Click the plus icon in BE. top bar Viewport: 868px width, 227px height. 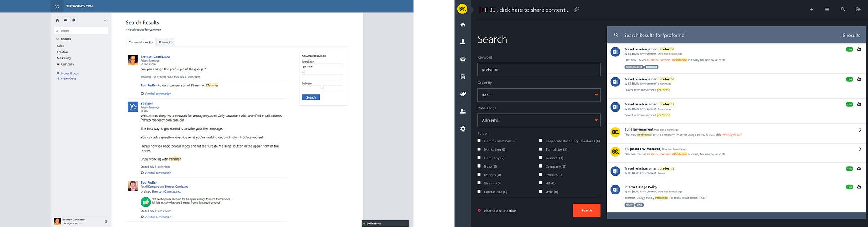click(811, 9)
